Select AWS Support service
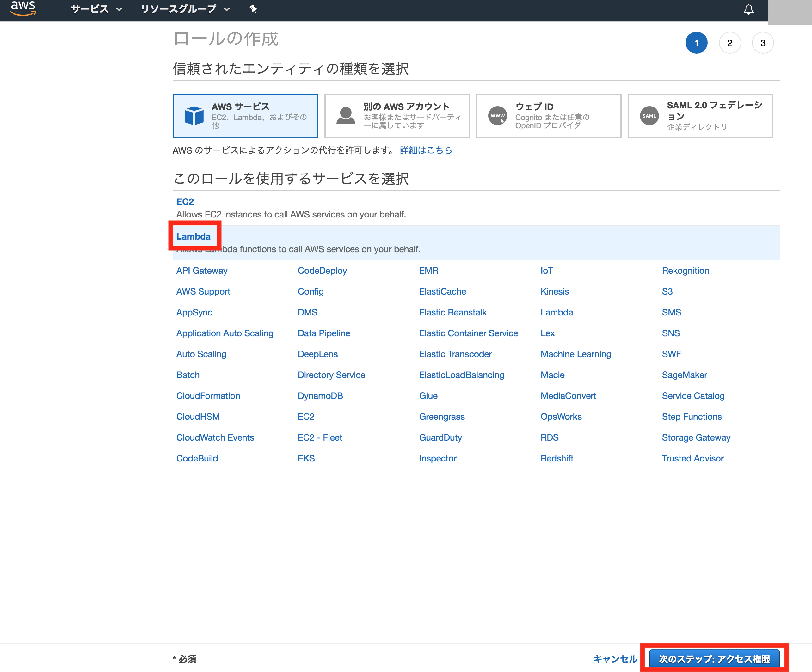The image size is (812, 672). pyautogui.click(x=203, y=291)
